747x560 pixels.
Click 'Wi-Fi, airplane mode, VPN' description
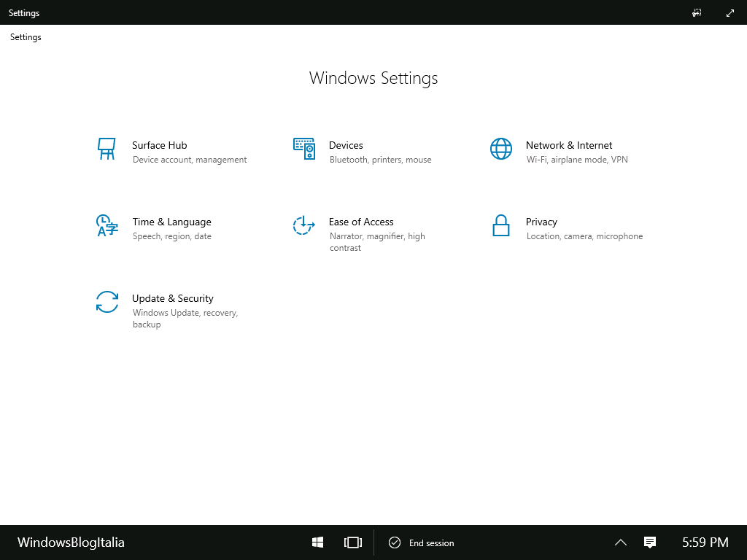577,160
